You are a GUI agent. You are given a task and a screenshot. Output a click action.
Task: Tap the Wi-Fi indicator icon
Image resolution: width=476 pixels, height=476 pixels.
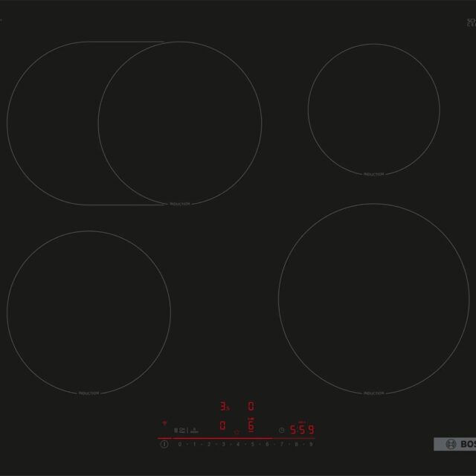point(164,422)
